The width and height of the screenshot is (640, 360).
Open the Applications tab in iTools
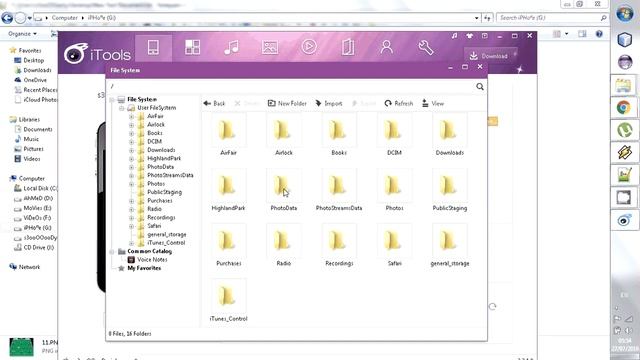click(192, 47)
